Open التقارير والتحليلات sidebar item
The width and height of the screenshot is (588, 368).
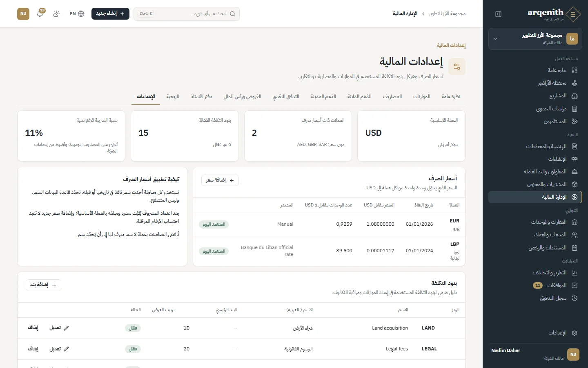click(535, 273)
